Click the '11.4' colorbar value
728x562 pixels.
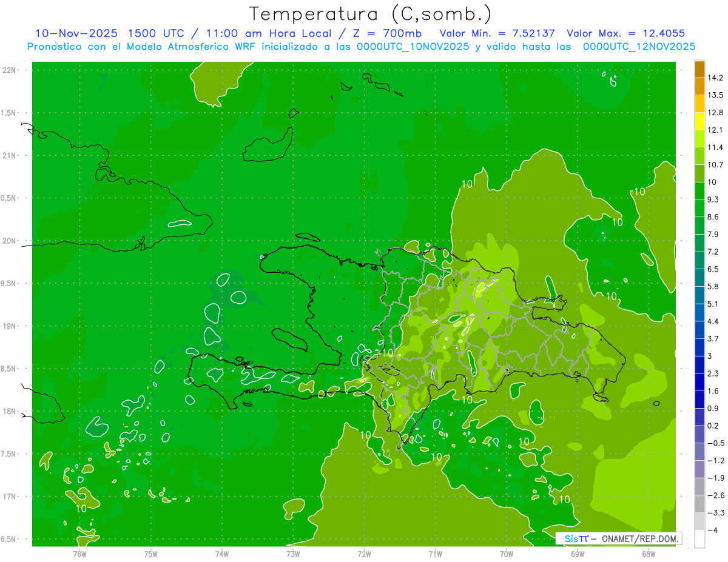click(715, 147)
